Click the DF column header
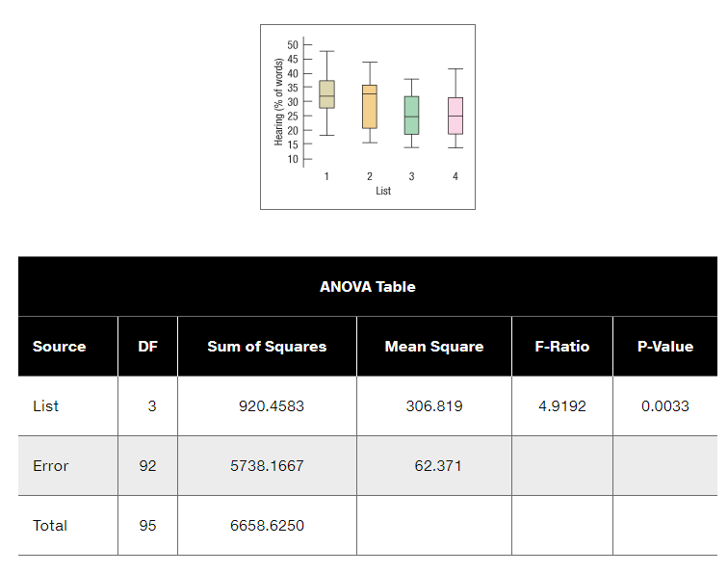Screen dimensions: 728x573 pyautogui.click(x=147, y=347)
